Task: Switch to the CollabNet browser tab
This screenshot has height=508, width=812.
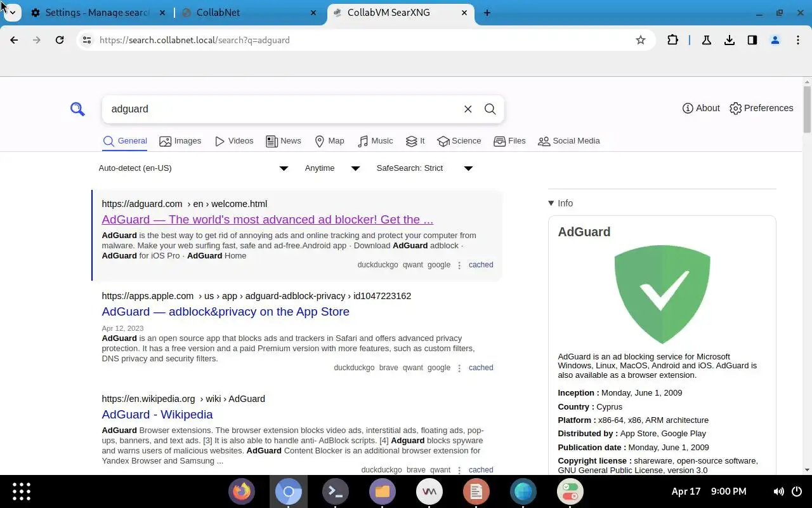Action: [249, 13]
